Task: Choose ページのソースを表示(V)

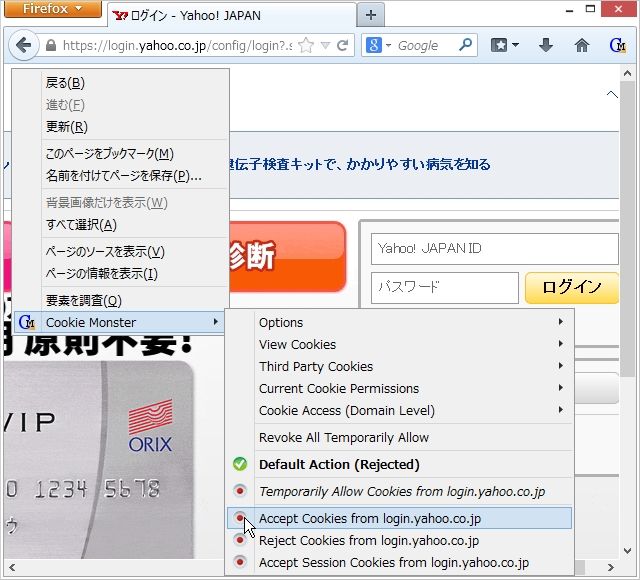Action: point(121,251)
